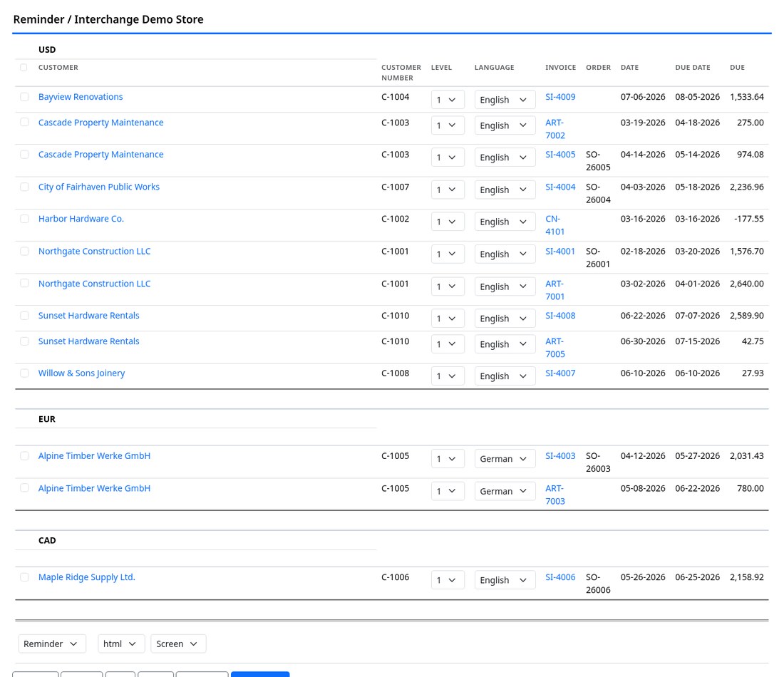Viewport: 784px width, 677px height.
Task: Open invoice SI-4004
Action: pyautogui.click(x=560, y=187)
